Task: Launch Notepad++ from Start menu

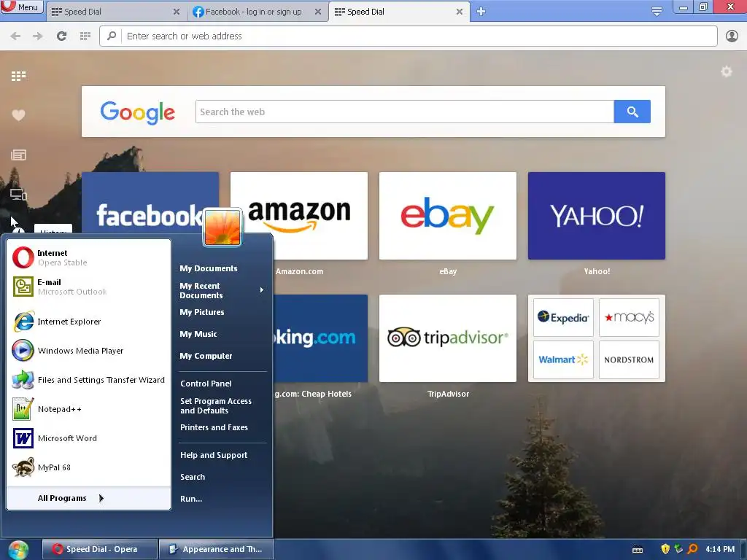Action: point(89,409)
